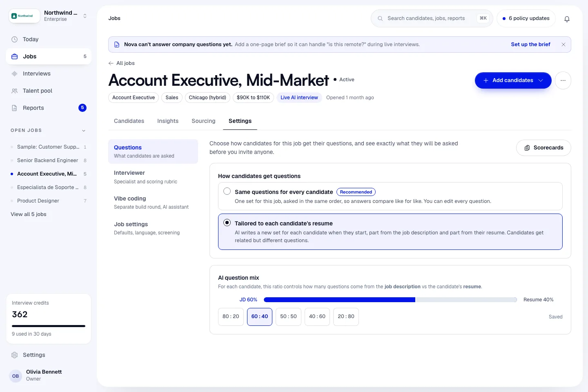Open Talent pool from the people icon

(x=15, y=91)
